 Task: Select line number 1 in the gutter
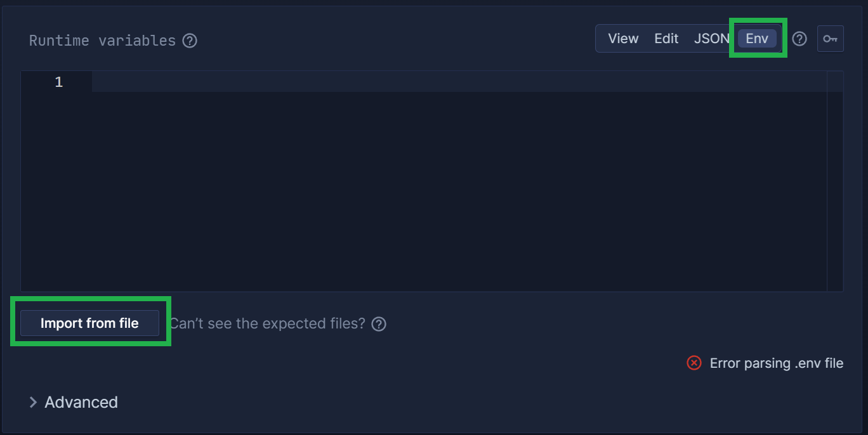pyautogui.click(x=58, y=82)
